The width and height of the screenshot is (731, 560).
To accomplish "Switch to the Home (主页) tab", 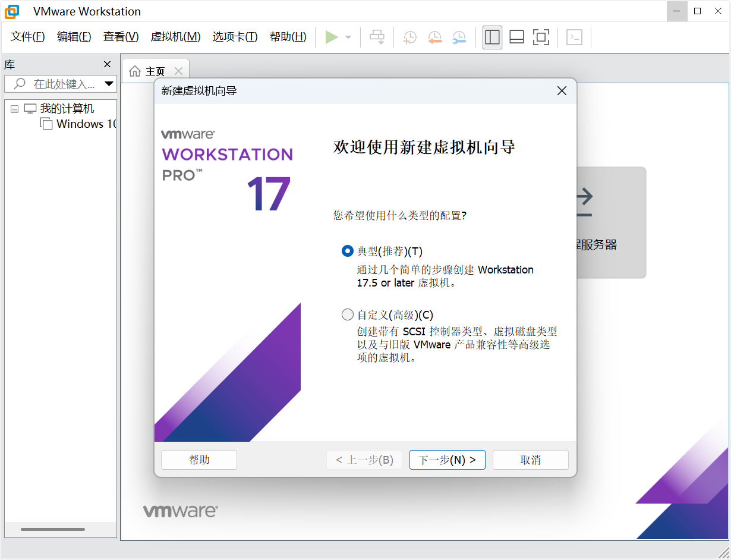I will point(155,71).
